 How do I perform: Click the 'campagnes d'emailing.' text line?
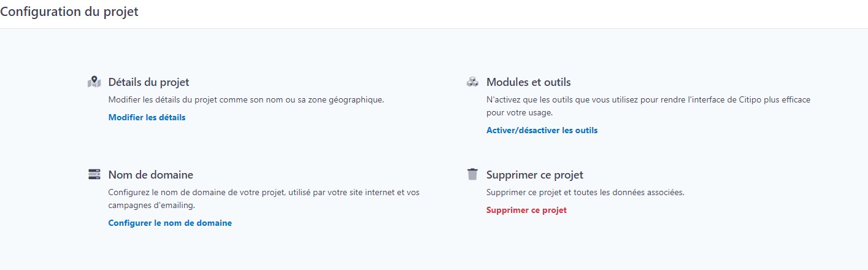point(152,205)
